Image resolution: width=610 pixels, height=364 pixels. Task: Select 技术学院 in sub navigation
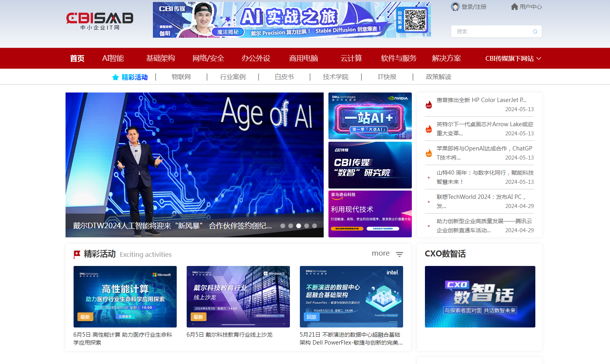pyautogui.click(x=336, y=77)
